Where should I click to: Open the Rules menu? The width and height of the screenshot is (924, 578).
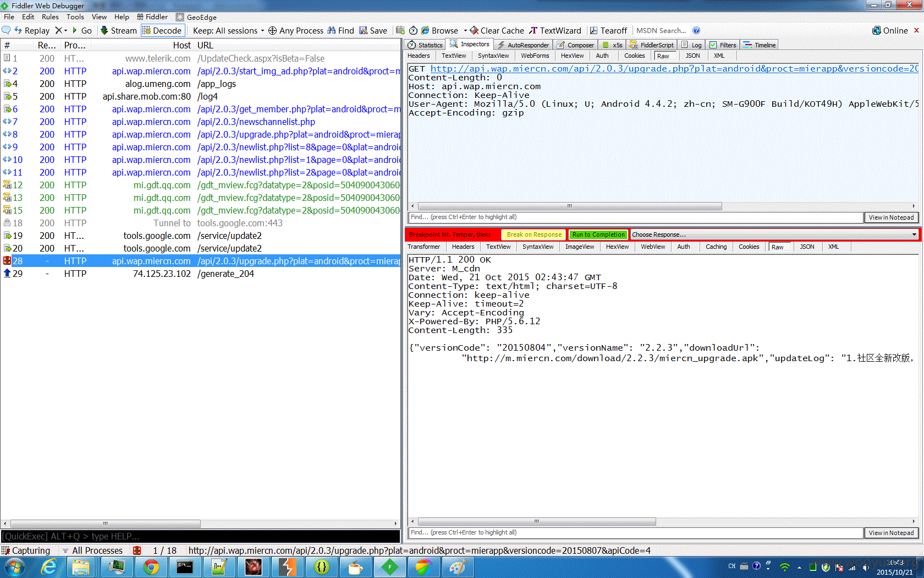(x=50, y=17)
